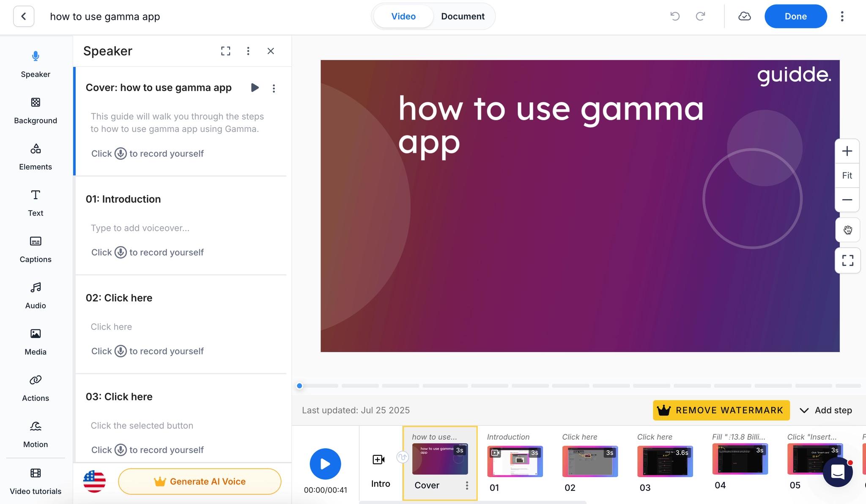The image size is (866, 504).
Task: Expand the Add step dropdown
Action: point(825,410)
